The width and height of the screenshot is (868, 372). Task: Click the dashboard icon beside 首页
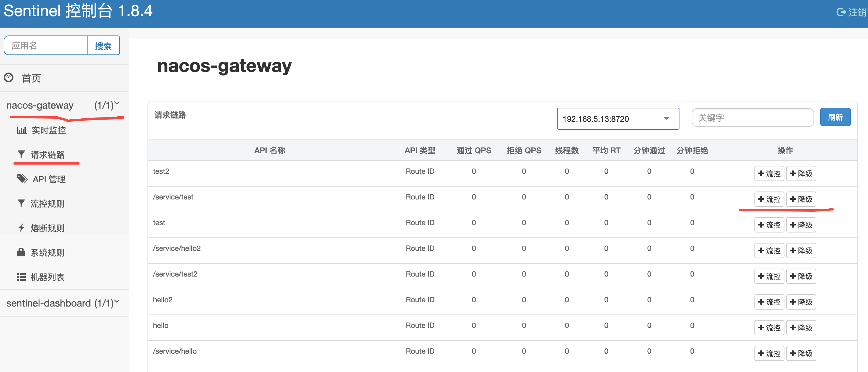[9, 78]
